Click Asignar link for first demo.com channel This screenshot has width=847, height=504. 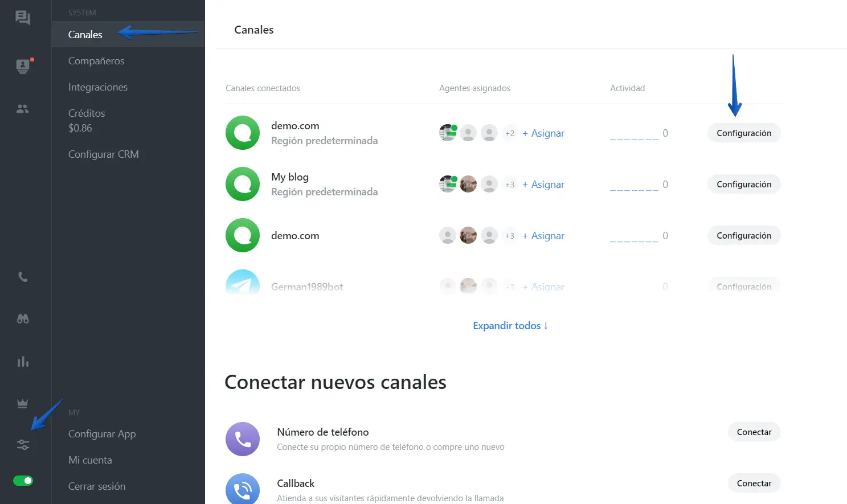coord(543,133)
